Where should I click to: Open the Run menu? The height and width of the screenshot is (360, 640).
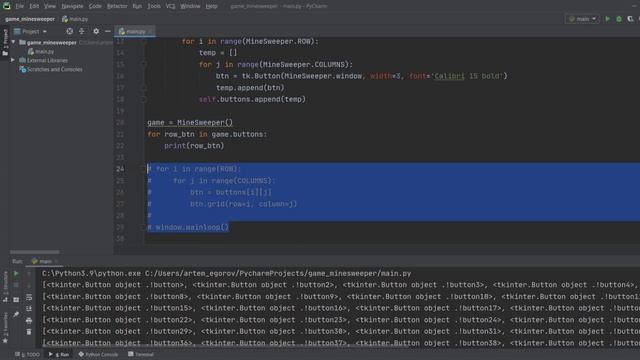point(137,6)
